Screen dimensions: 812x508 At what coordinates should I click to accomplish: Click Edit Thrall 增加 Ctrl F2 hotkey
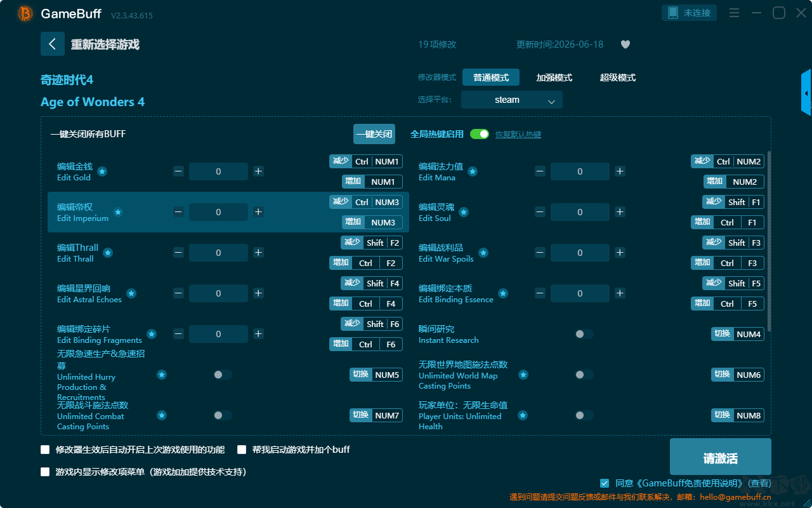coord(366,263)
